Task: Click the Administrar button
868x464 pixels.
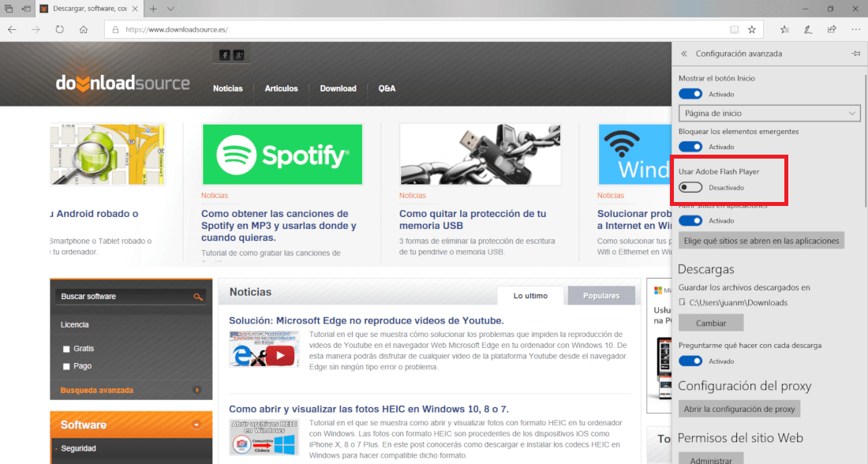Action: [x=711, y=458]
